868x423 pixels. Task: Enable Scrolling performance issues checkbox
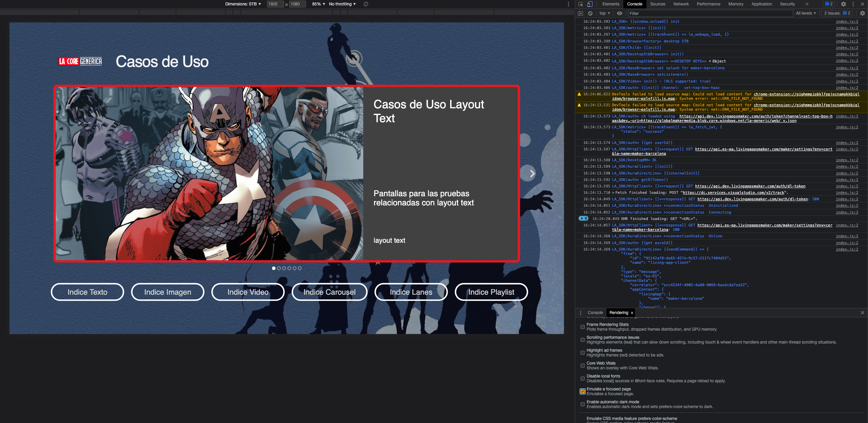[583, 340]
